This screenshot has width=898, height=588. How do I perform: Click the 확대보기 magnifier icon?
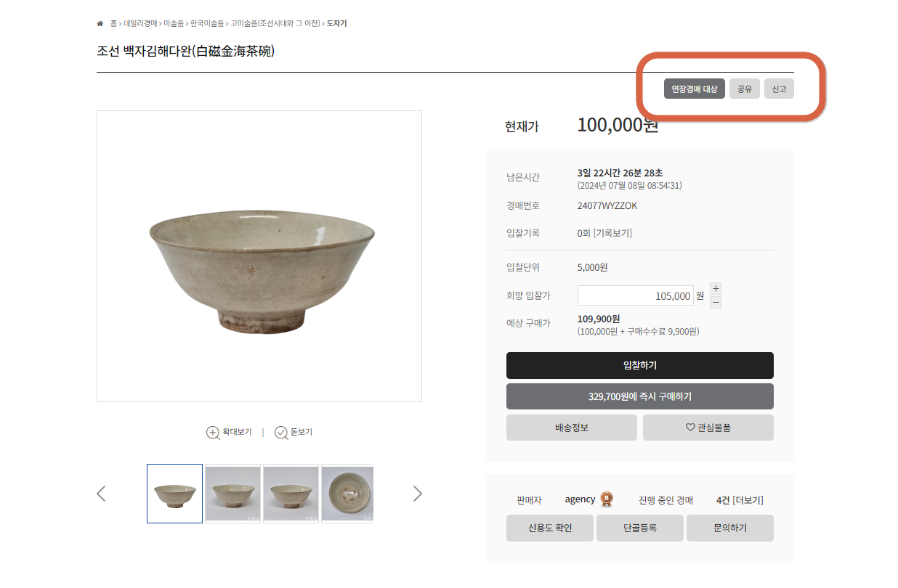point(213,433)
